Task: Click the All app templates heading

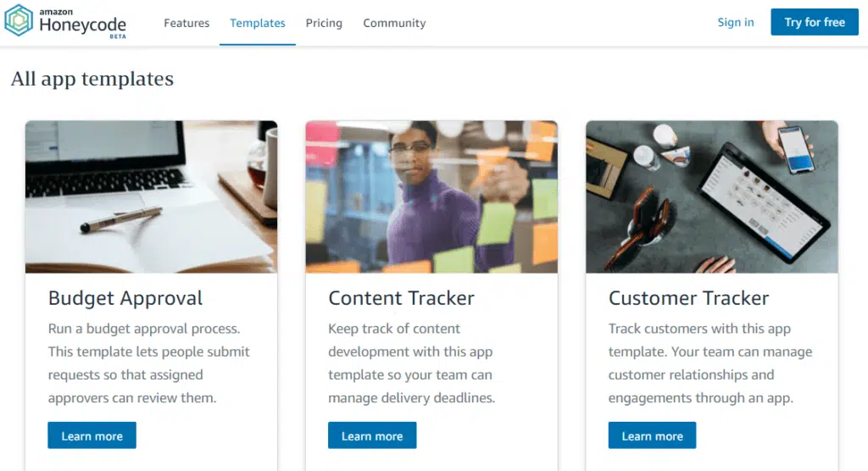Action: click(92, 79)
